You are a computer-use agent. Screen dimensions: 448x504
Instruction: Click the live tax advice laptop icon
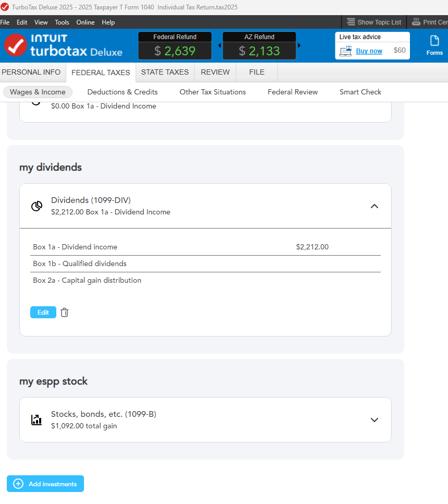345,51
